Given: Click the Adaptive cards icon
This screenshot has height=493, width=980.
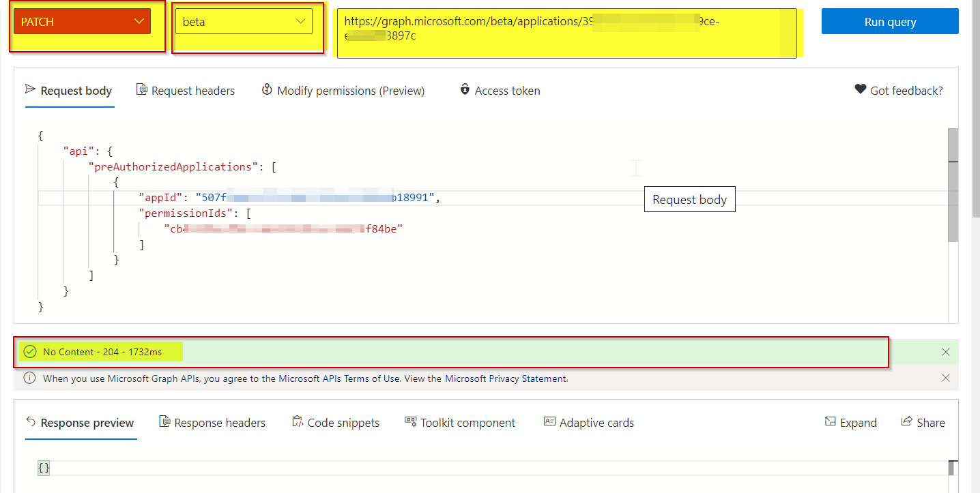Looking at the screenshot, I should 549,421.
